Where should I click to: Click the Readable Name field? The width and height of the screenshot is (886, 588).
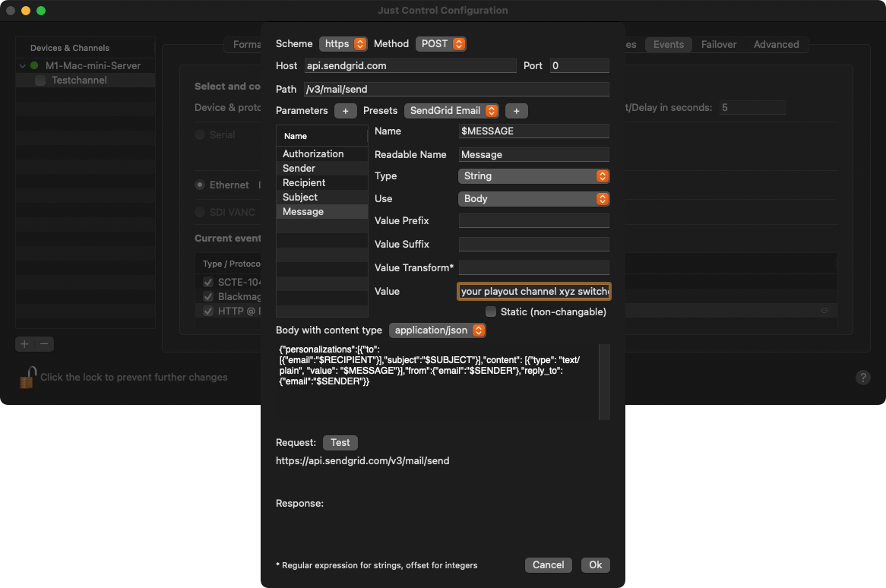coord(533,155)
